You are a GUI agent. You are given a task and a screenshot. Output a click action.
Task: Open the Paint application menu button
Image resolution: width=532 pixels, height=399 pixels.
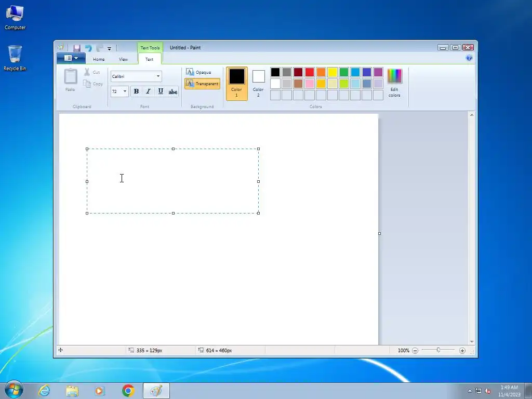(x=71, y=58)
